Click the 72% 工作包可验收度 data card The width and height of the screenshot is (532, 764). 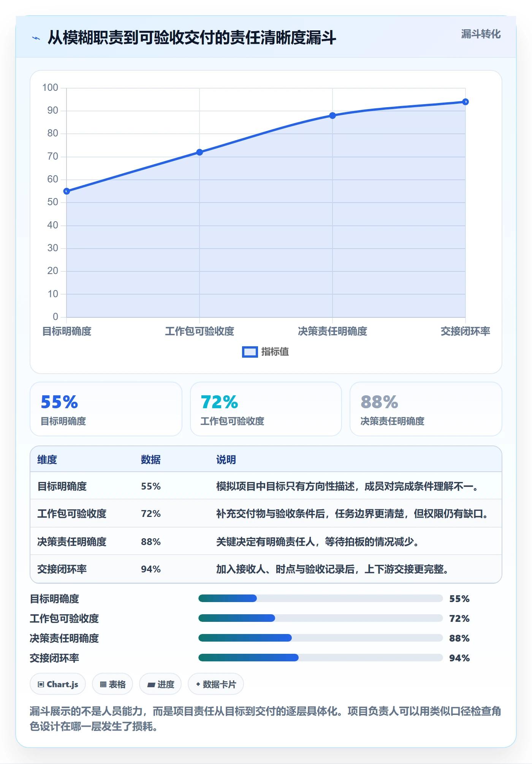[266, 409]
